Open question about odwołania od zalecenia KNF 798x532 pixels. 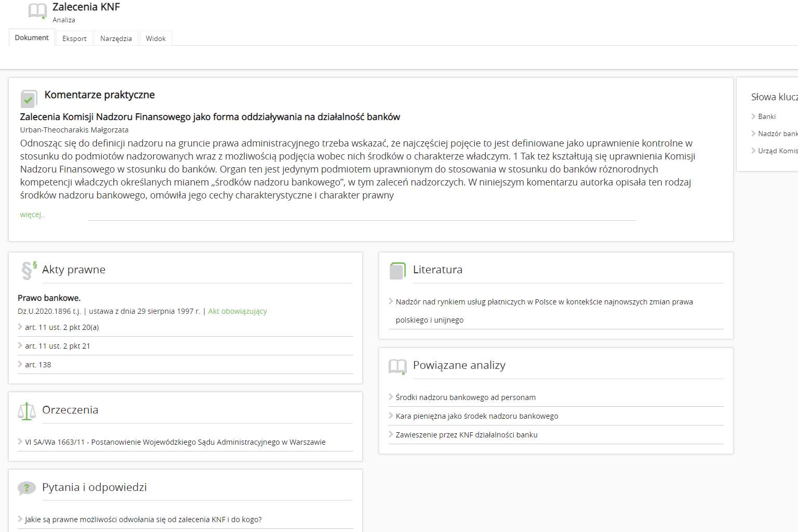143,520
